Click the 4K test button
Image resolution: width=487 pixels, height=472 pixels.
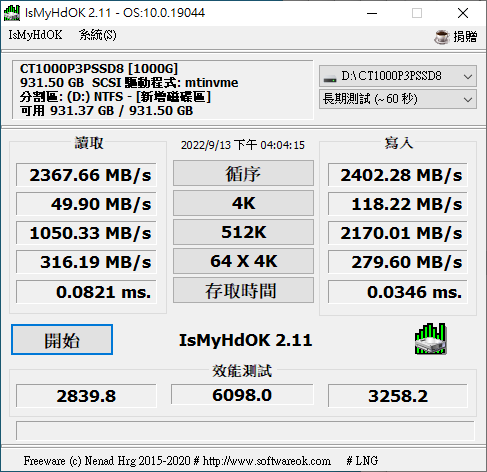(x=243, y=203)
